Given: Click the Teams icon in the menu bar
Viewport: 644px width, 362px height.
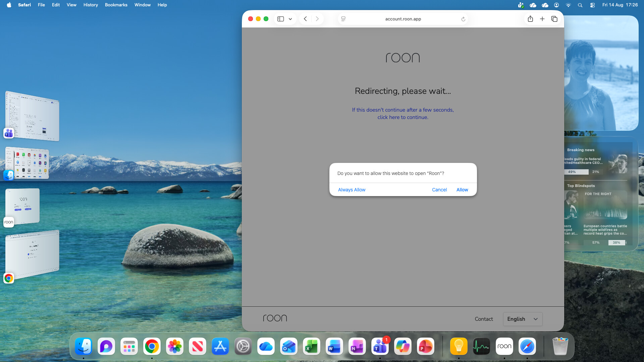Looking at the screenshot, I should (x=521, y=5).
